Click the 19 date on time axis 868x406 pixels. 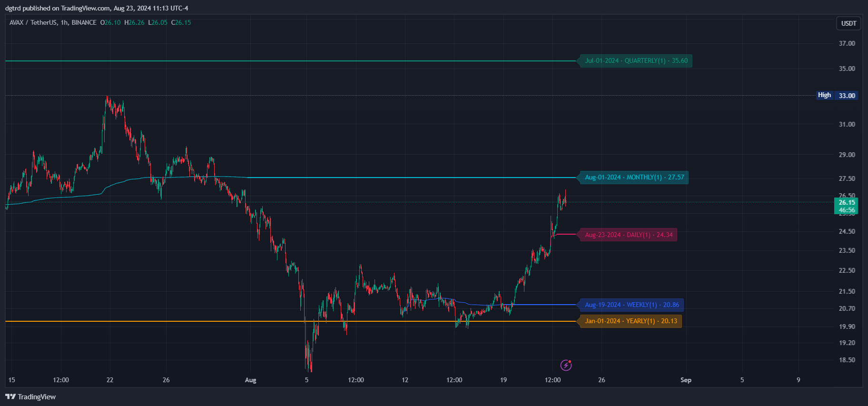[x=503, y=380]
